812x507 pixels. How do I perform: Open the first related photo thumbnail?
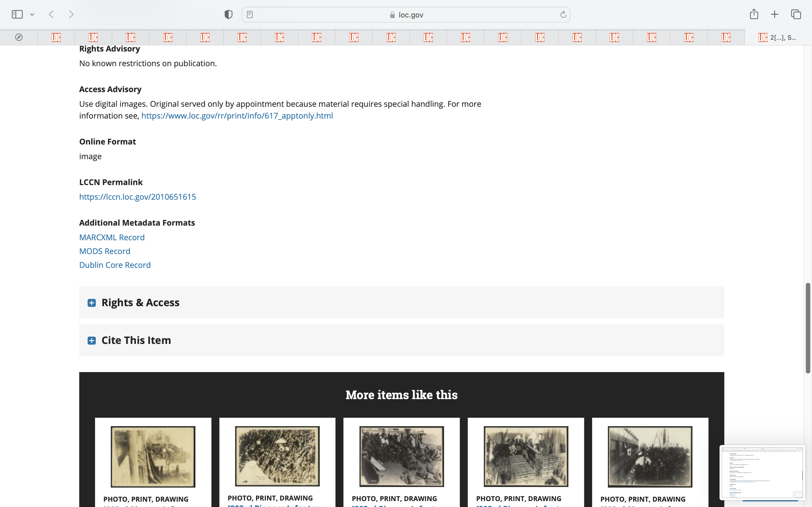click(153, 456)
